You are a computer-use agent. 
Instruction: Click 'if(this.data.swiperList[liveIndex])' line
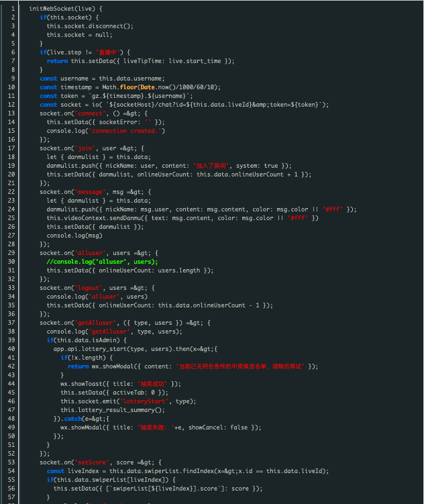point(111,480)
